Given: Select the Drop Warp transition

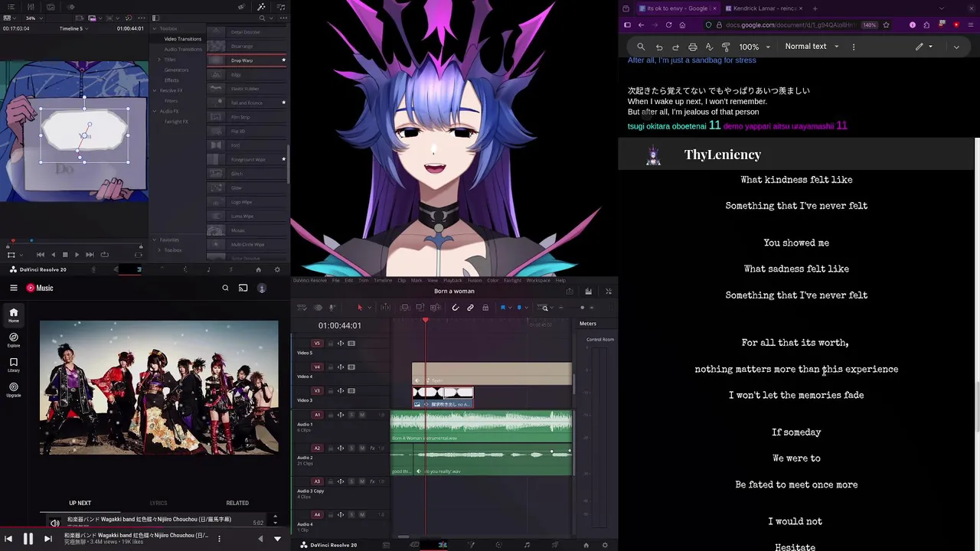Looking at the screenshot, I should click(247, 60).
